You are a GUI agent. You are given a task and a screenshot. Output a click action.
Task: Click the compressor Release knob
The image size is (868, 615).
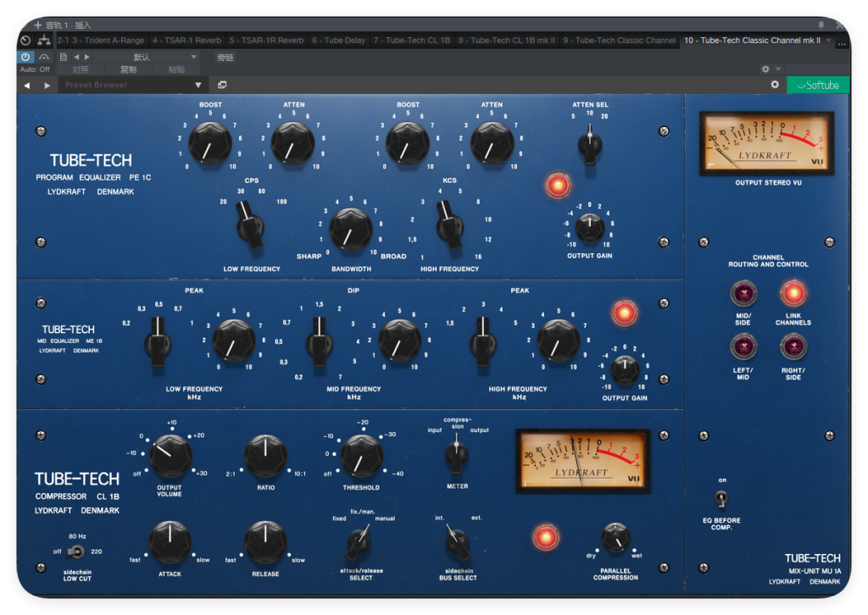tap(265, 542)
